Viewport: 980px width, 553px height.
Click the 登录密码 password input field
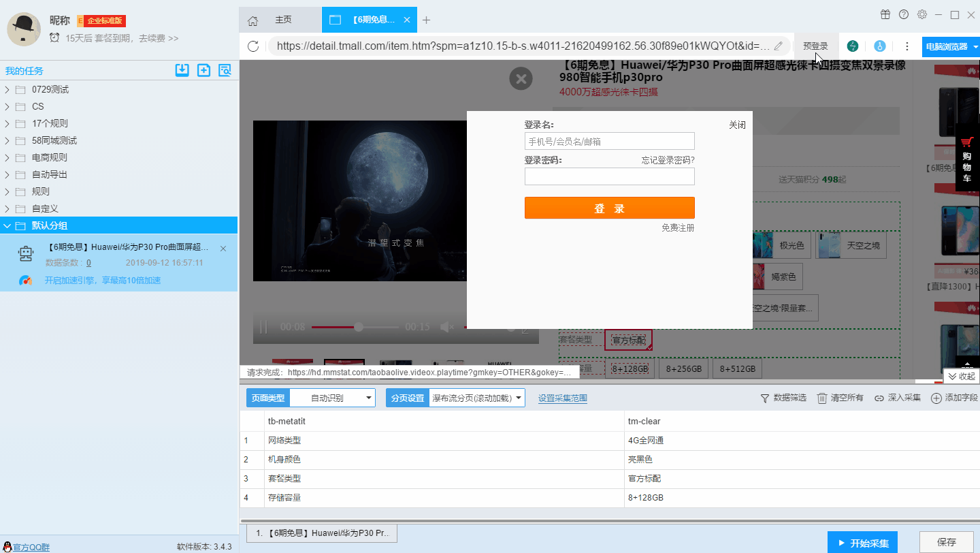pos(610,176)
